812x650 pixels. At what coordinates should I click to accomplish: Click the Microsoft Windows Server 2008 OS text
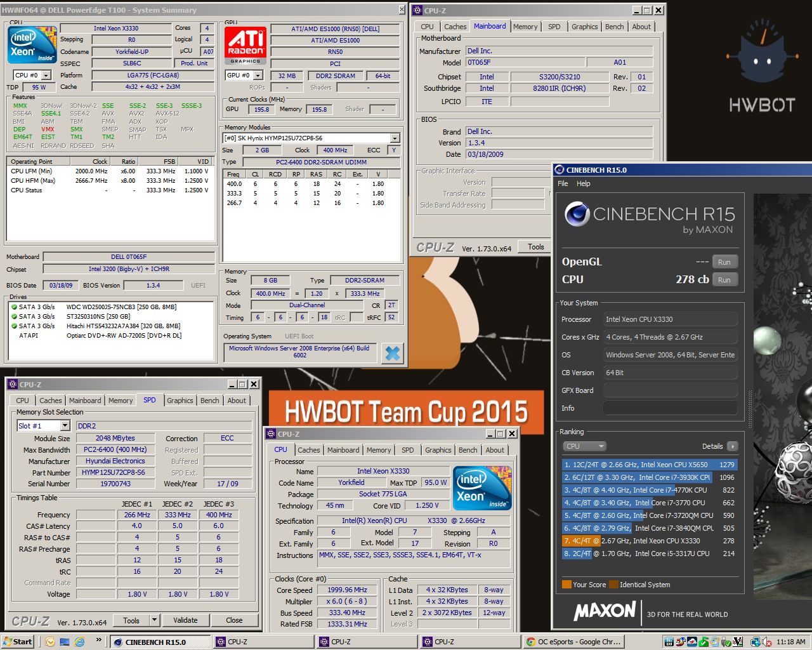point(299,352)
